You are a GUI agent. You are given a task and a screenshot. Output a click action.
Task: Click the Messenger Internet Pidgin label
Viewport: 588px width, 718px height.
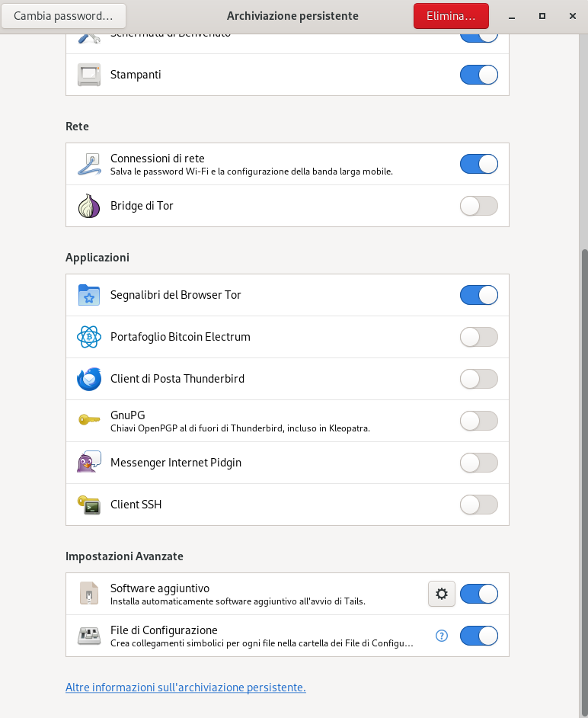coord(176,463)
